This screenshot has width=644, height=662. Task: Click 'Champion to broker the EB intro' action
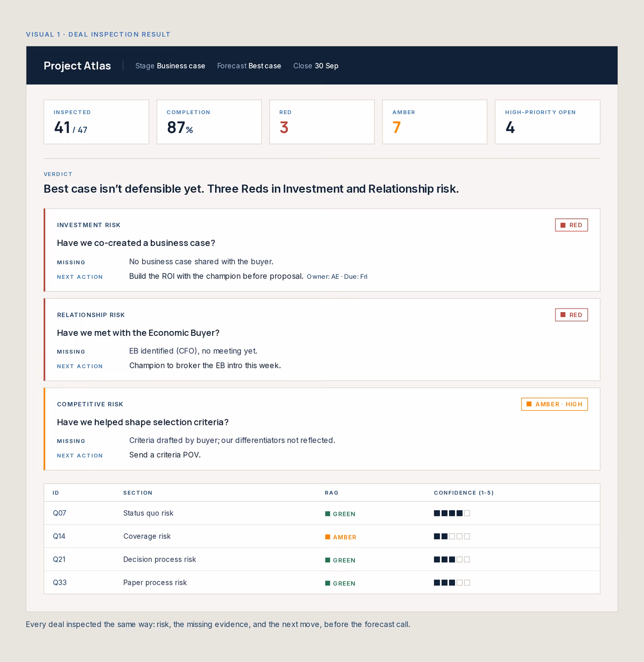[205, 365]
